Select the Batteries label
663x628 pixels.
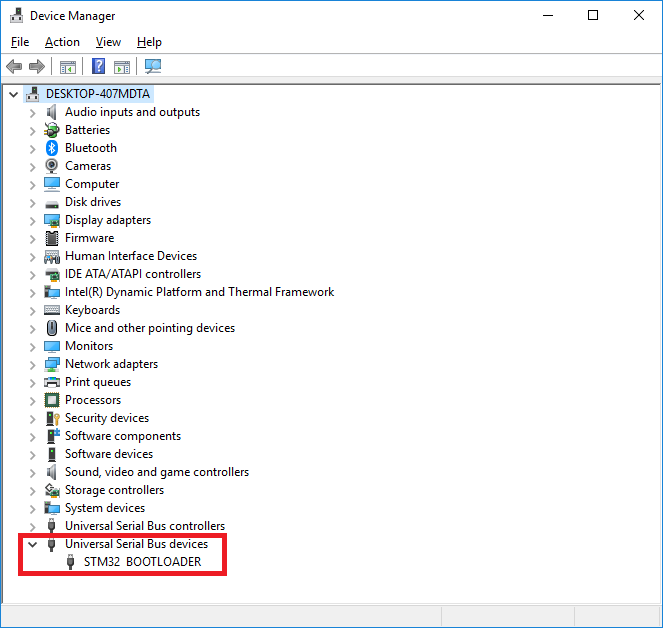tap(88, 130)
